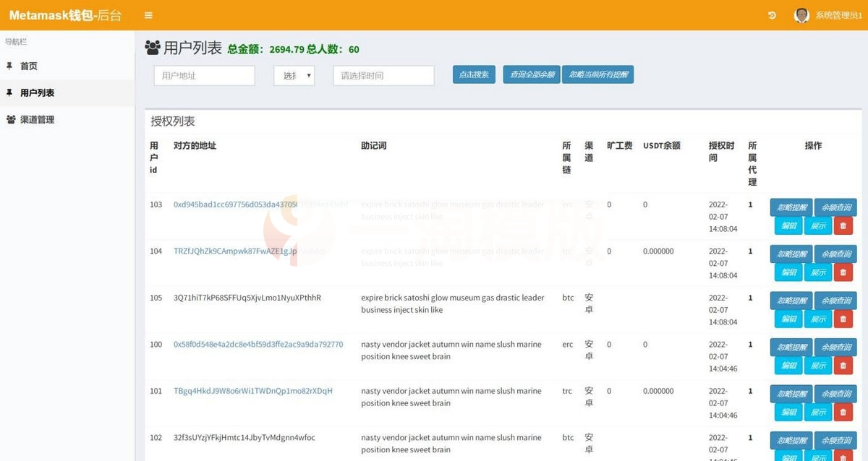Viewport: 868px width, 461px height.
Task: Click 余额查询 balance query for user 105
Action: click(835, 301)
